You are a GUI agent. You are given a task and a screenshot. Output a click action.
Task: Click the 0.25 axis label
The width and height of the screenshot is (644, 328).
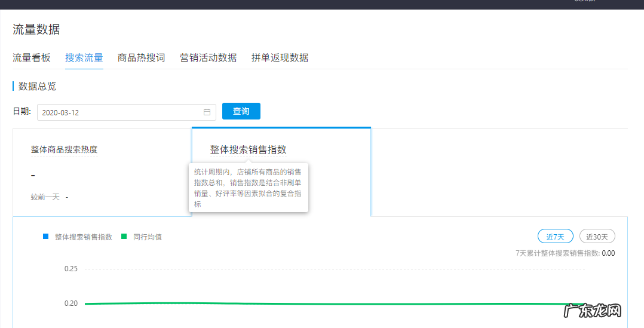[x=70, y=269]
